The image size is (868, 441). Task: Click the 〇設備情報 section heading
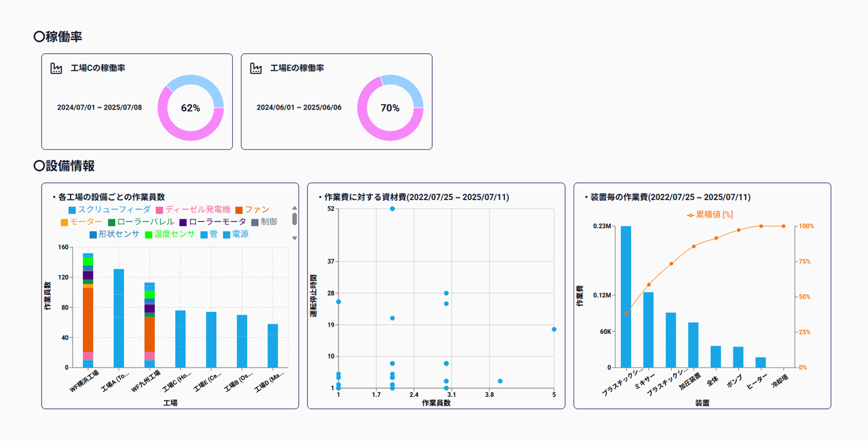pyautogui.click(x=64, y=166)
